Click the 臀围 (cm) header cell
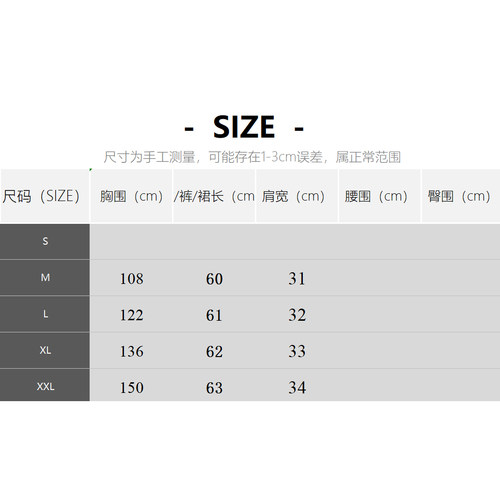500x500 pixels. pyautogui.click(x=461, y=196)
